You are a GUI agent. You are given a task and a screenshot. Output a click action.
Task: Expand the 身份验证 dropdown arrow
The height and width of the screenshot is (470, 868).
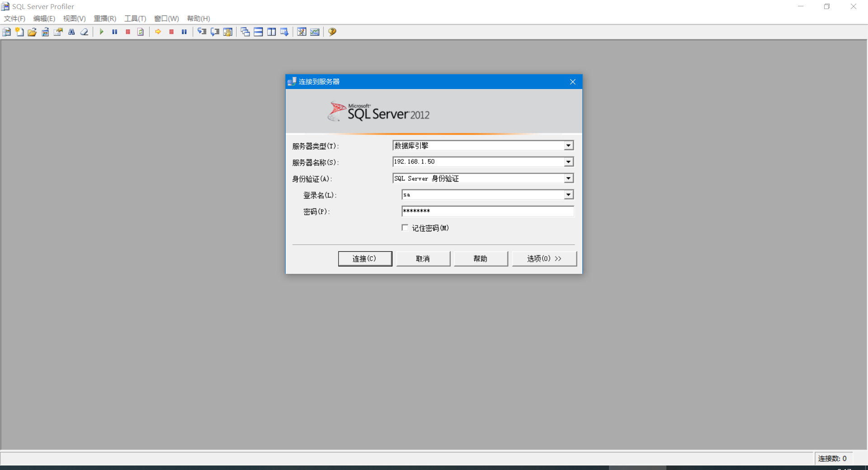point(568,179)
